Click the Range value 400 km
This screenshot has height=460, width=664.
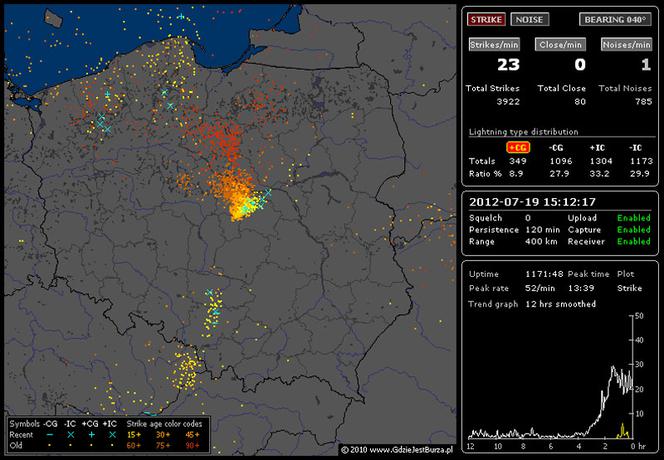(541, 241)
